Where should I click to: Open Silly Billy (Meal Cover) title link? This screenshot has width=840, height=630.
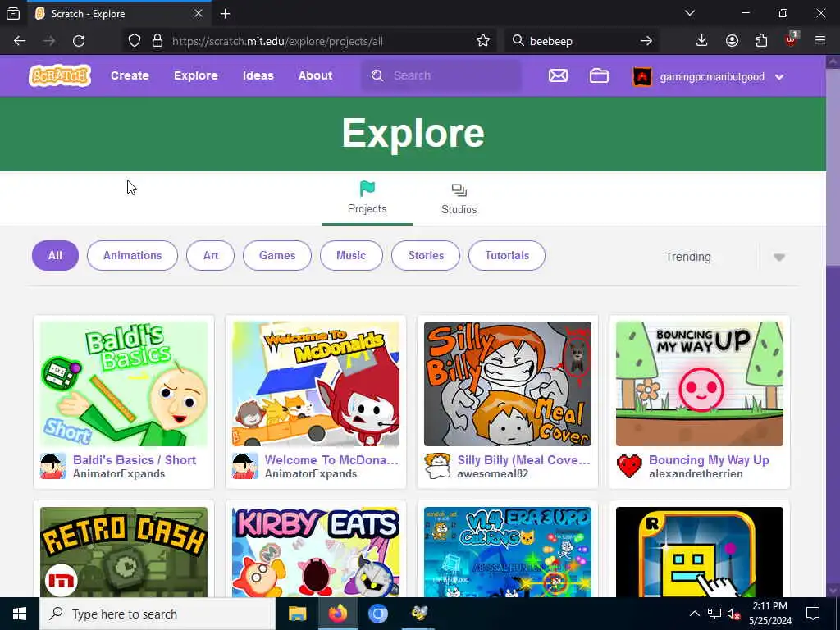tap(524, 459)
